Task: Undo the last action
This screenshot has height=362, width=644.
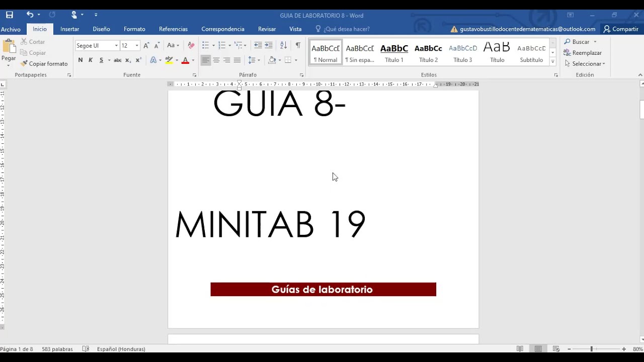Action: click(30, 15)
